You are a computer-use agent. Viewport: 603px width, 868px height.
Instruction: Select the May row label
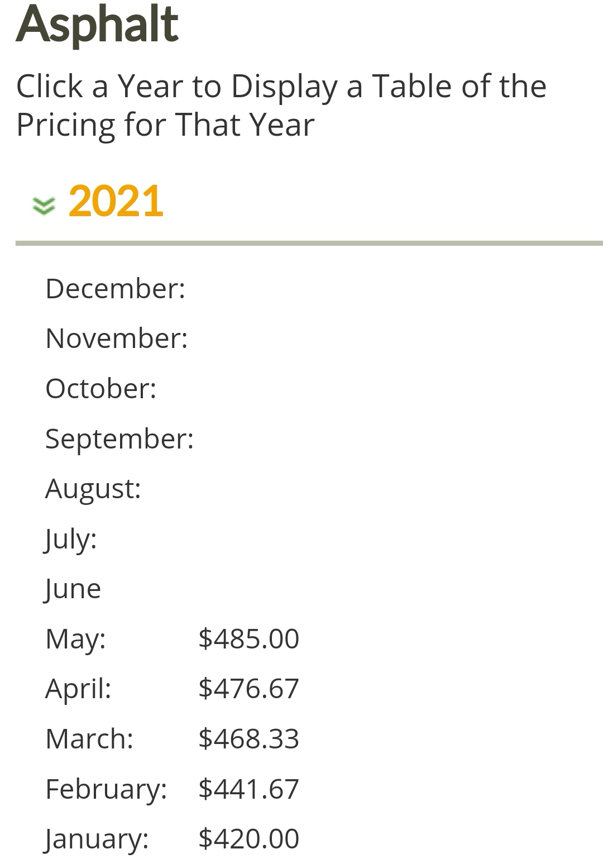75,638
